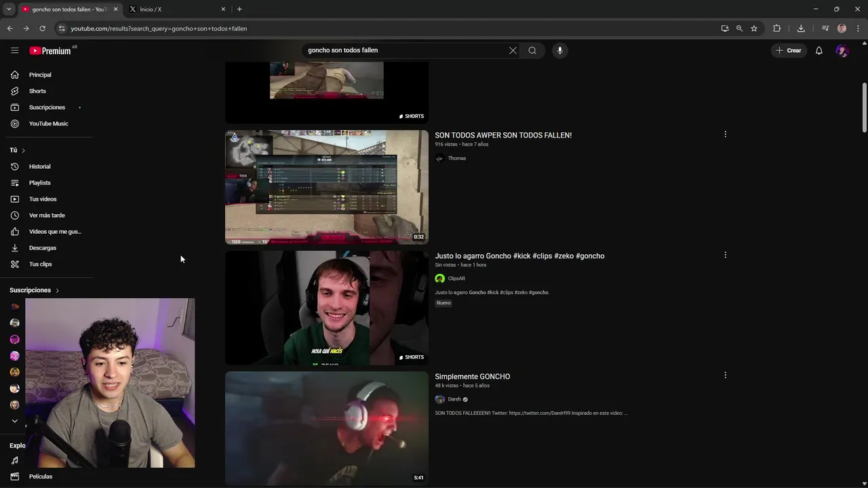Screen dimensions: 868x488
Task: Click the Shorts sidebar icon
Action: 15,91
